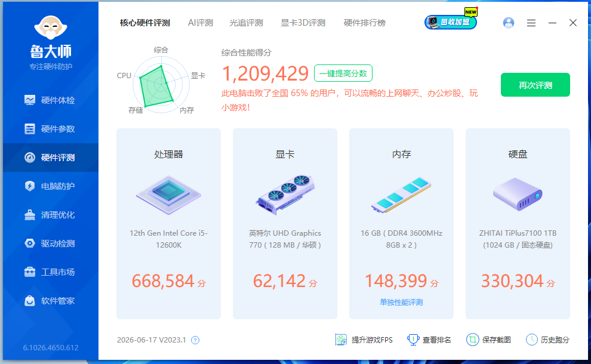Click the 12th Gen Intel Core i5-12600K text
This screenshot has height=364, width=591.
click(168, 239)
